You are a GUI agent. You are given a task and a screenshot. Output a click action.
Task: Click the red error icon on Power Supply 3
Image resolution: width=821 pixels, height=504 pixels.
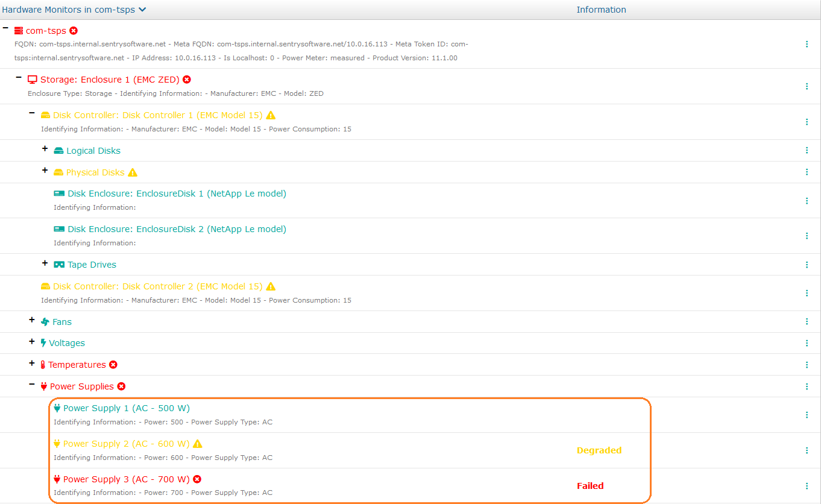coord(197,479)
